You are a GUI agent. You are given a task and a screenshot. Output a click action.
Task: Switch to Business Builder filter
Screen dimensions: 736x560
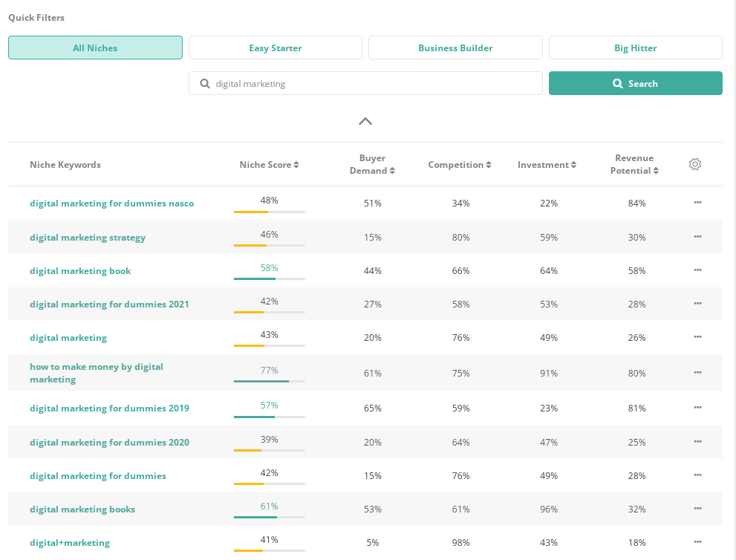455,48
